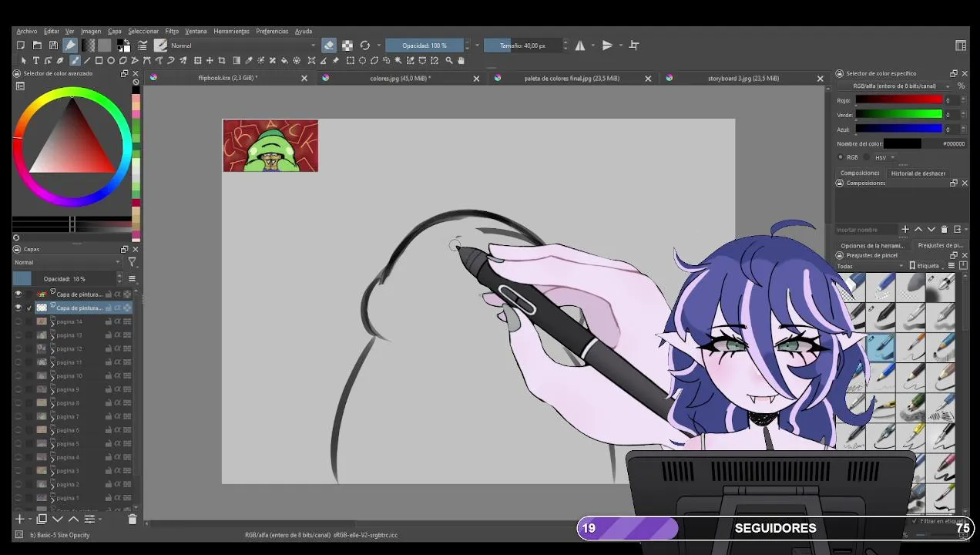Hide the top Capa de pintura layer
The image size is (980, 555).
click(x=18, y=294)
